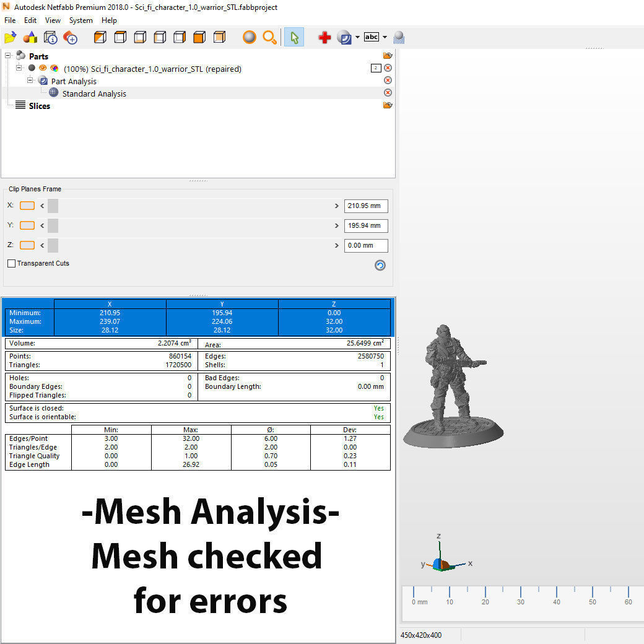Open the abc labeling dropdown arrow
644x644 pixels.
(385, 38)
